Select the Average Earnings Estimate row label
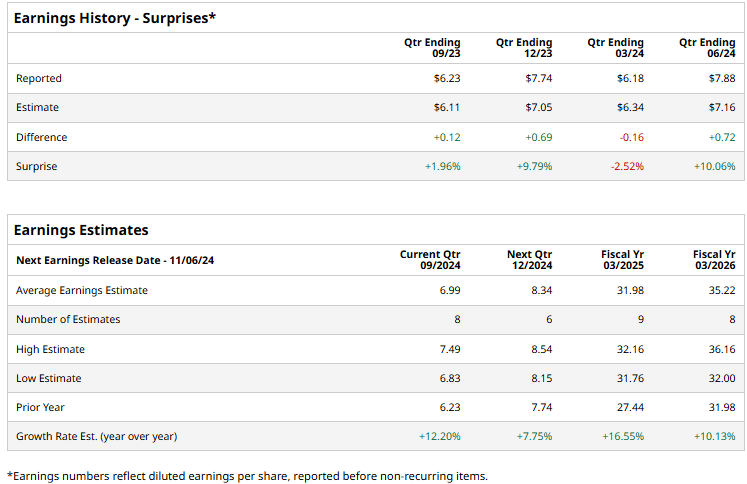 (x=82, y=290)
